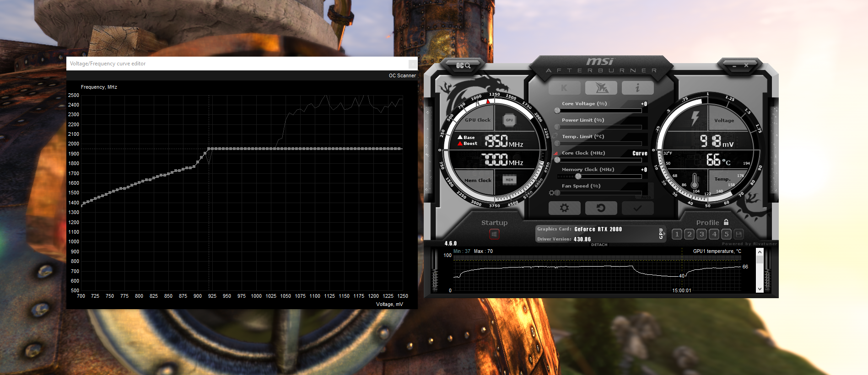The height and width of the screenshot is (375, 868).
Task: Click the 918 mV voltage readout
Action: [717, 141]
